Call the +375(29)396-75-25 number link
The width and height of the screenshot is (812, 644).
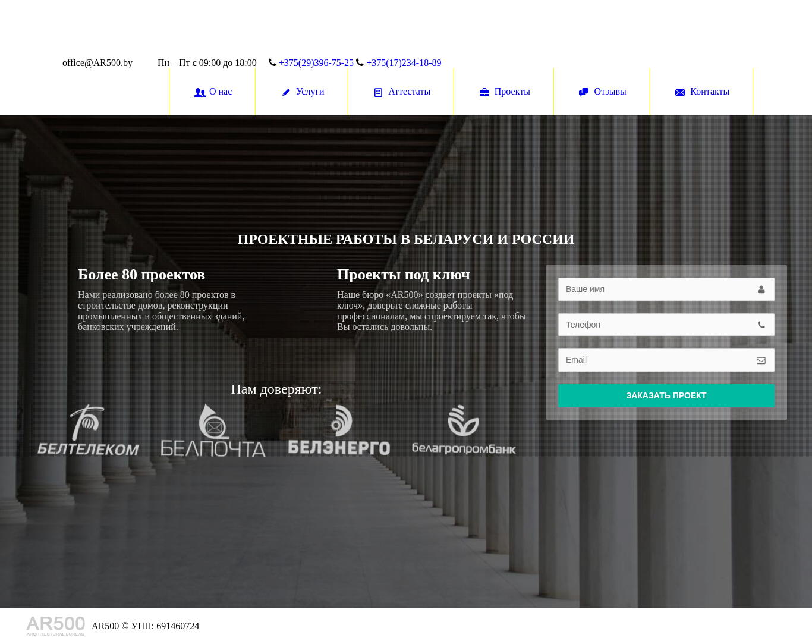pyautogui.click(x=316, y=63)
